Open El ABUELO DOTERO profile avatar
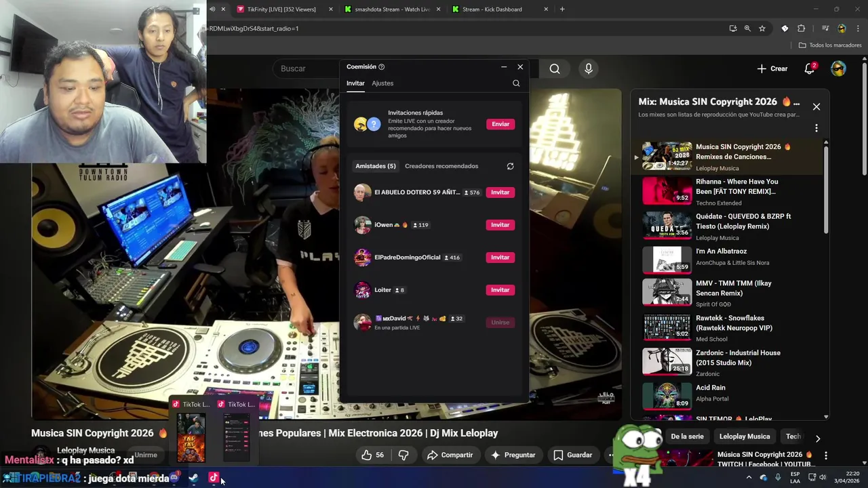This screenshot has width=868, height=488. [362, 192]
